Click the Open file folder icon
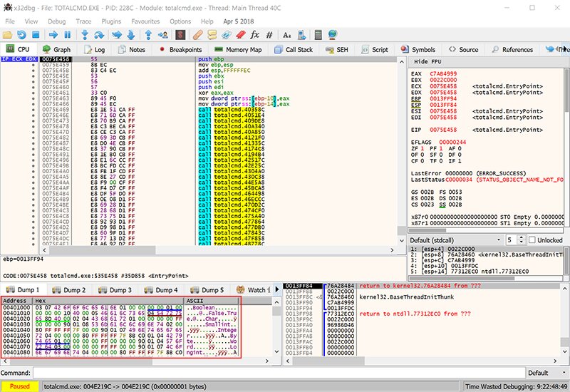570x392 pixels. coord(7,35)
